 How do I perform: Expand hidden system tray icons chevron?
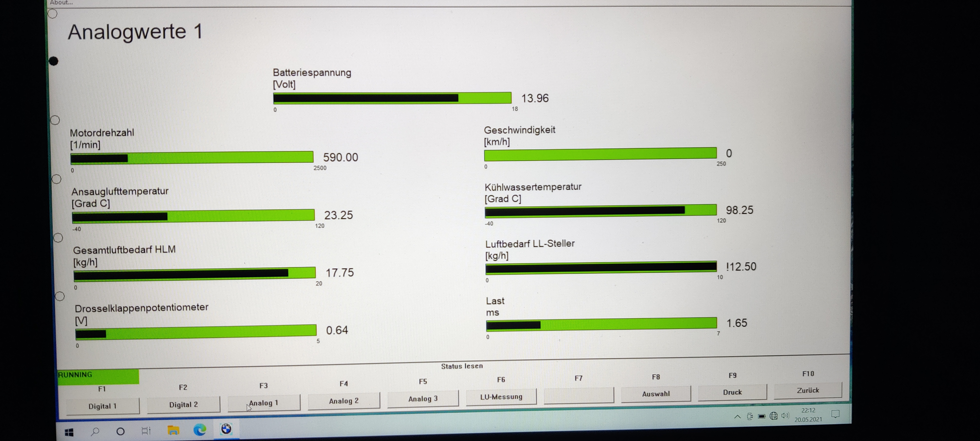click(x=737, y=416)
